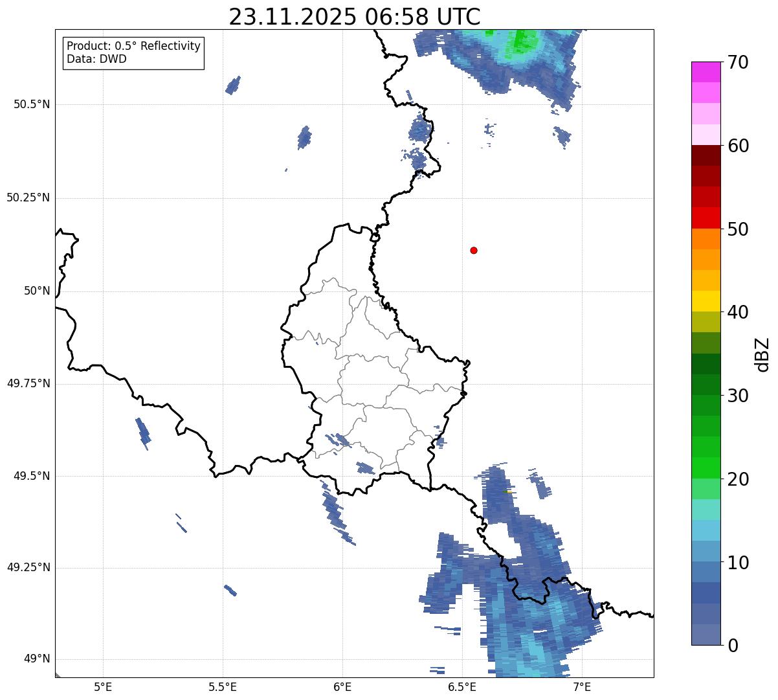This screenshot has height=700, width=778.
Task: Click the 6.5°E longitude label
Action: tap(462, 686)
